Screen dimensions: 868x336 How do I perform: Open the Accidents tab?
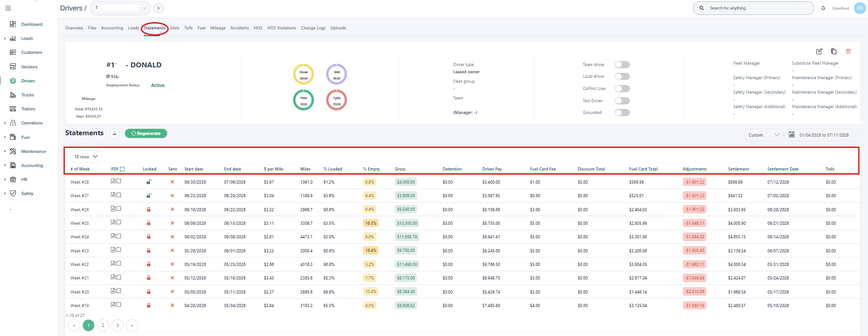point(240,28)
